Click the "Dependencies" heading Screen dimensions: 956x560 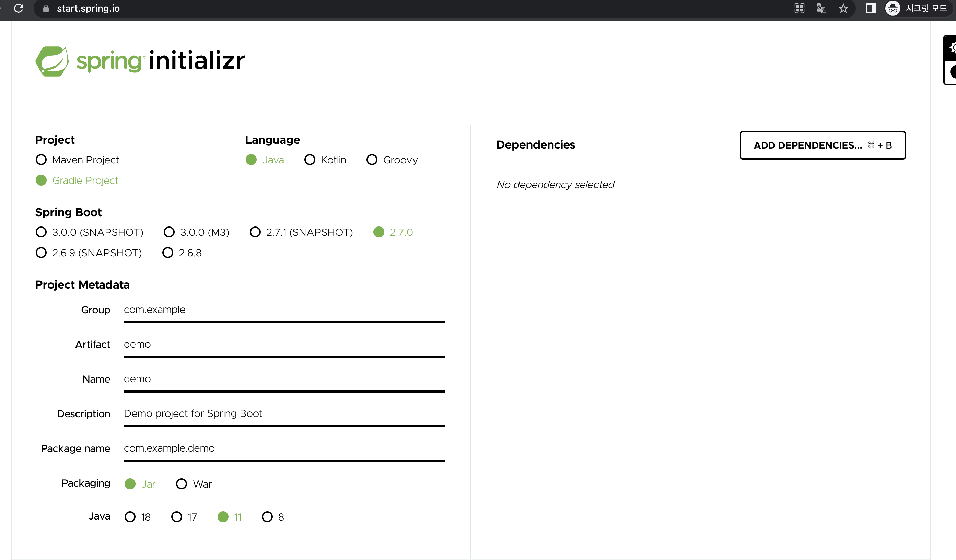535,145
